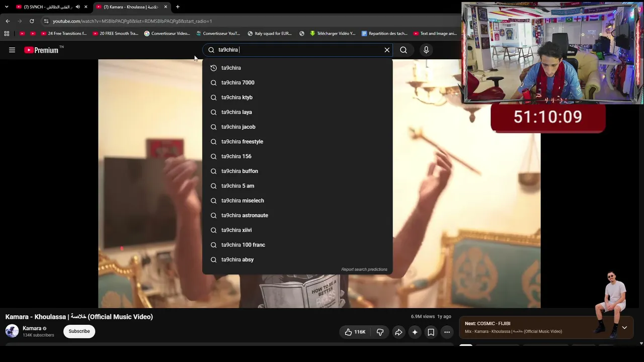Mute audio on the SVNCH tab
644x362 pixels.
click(x=77, y=7)
